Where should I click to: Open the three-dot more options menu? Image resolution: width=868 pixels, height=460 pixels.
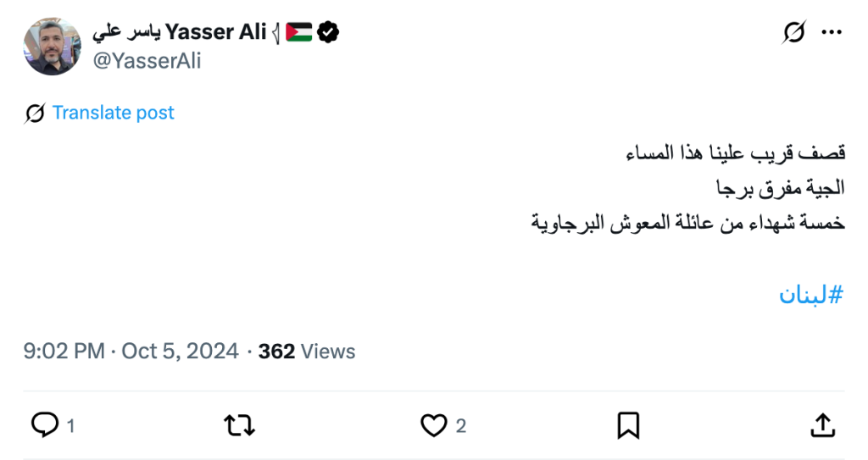click(832, 33)
